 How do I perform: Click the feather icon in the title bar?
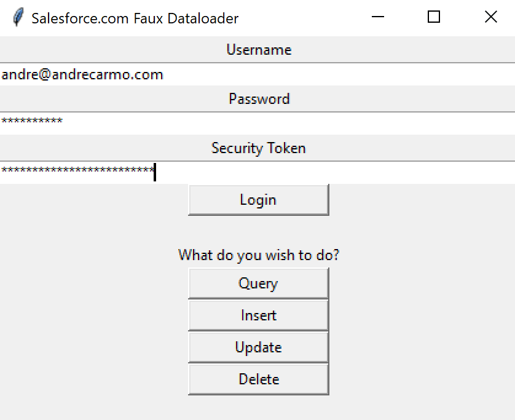(18, 17)
